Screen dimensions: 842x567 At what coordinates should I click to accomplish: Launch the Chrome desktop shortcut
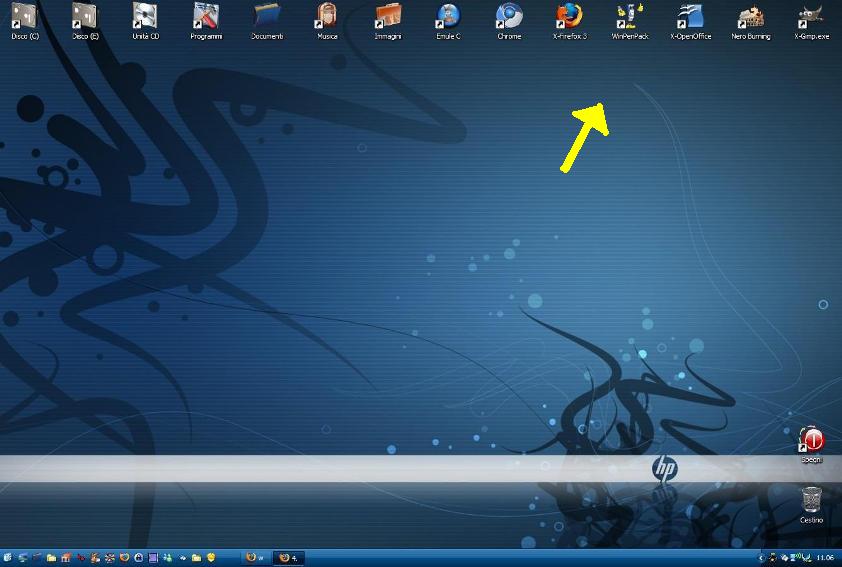(x=509, y=17)
